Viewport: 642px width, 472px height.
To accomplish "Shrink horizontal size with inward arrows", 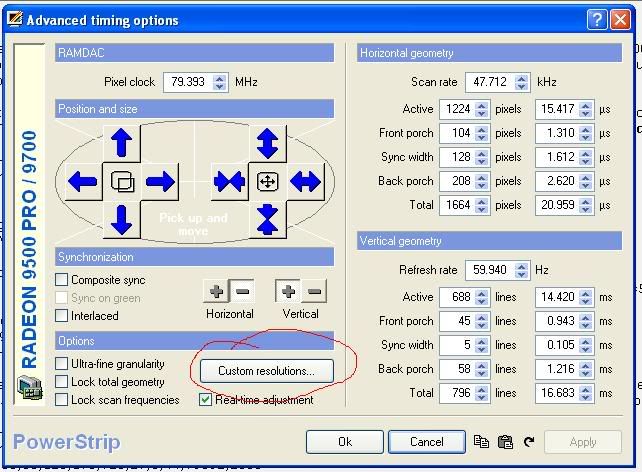I will (229, 181).
